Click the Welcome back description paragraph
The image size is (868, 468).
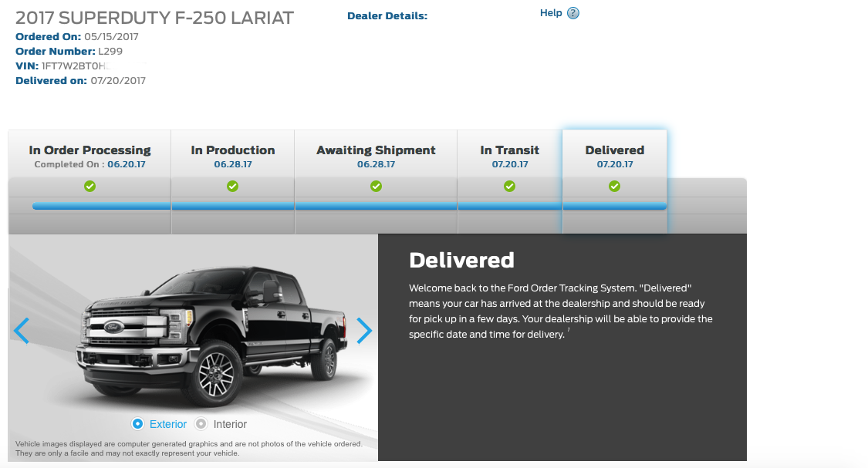click(x=561, y=311)
